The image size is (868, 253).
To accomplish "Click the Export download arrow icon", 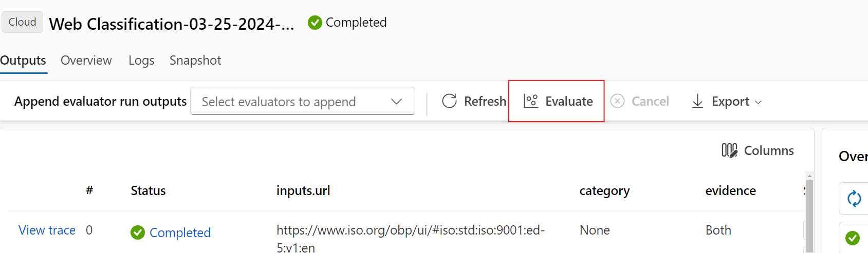I will tap(697, 101).
